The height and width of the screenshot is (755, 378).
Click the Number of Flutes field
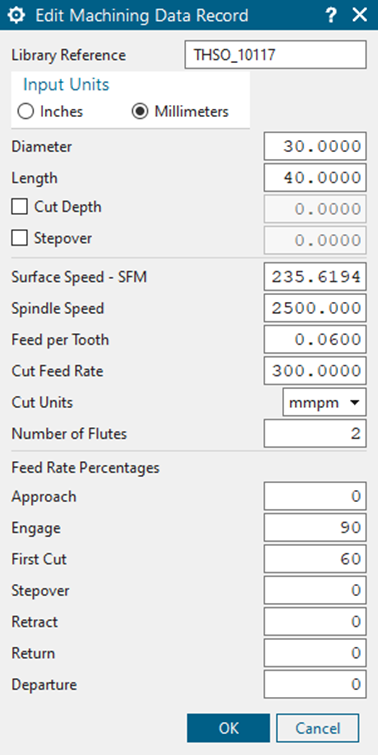point(315,433)
